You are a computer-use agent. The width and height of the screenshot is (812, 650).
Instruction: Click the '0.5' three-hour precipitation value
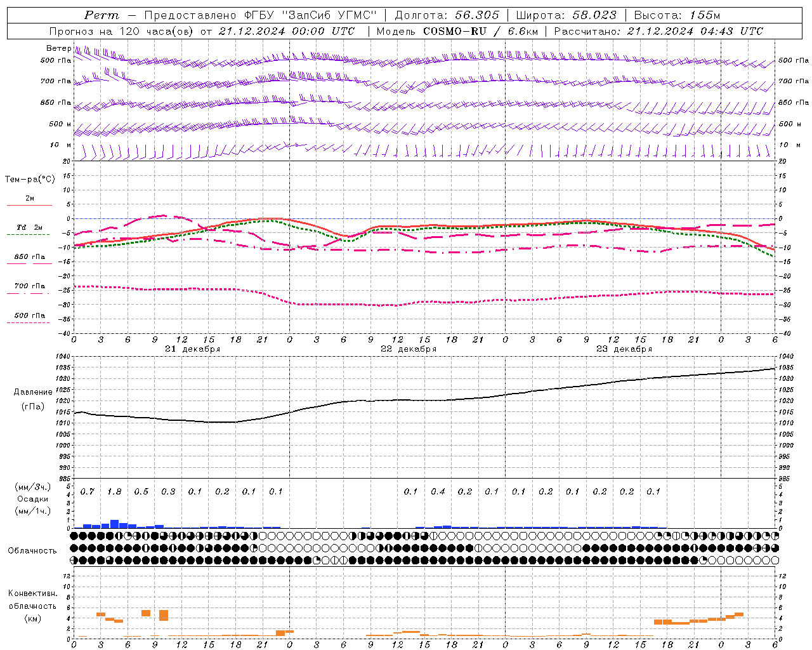[x=141, y=492]
